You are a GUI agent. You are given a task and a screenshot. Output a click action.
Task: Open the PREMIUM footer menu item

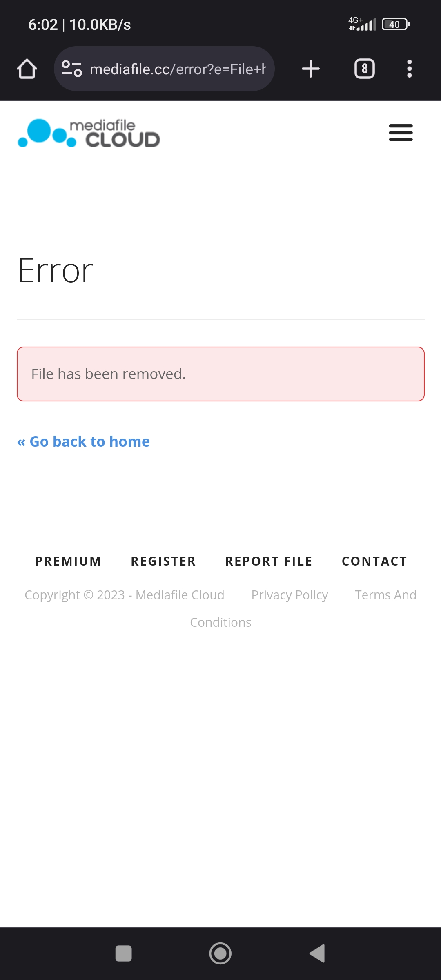68,561
